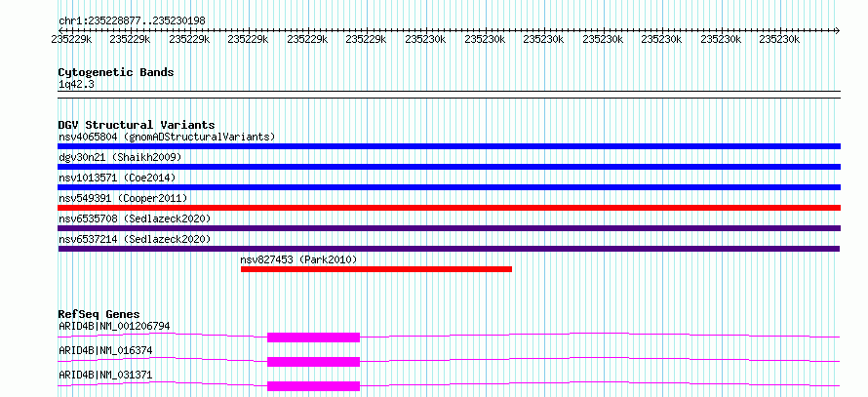Open the nsv6535708 (Sedlazeck2020) label
868x397 pixels.
135,218
